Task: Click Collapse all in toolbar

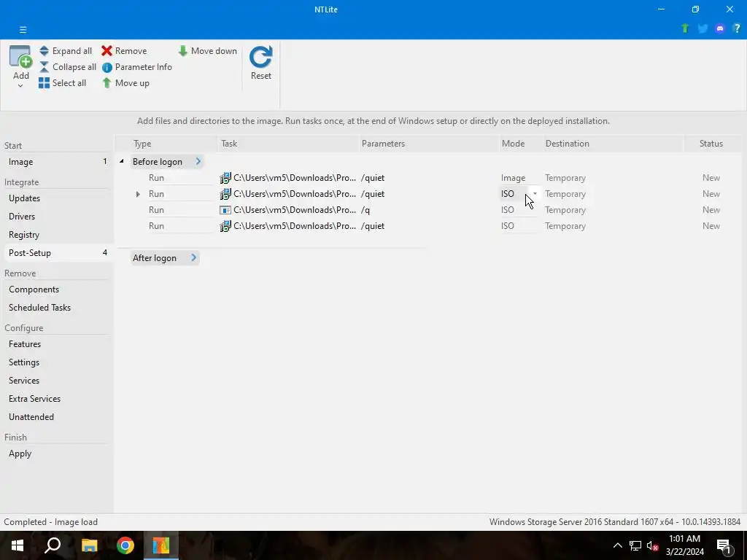Action: (68, 67)
